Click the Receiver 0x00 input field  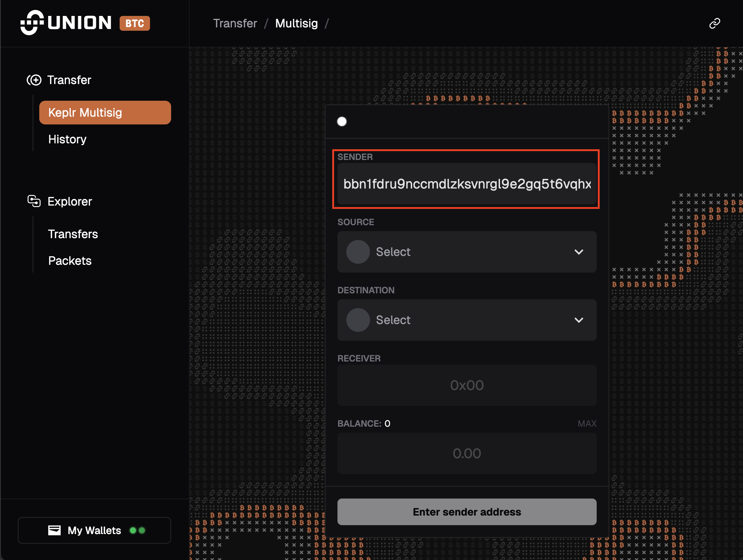point(467,385)
